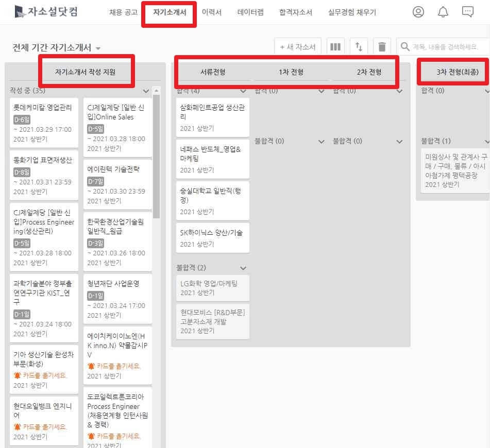
Task: Open the 청년재단 사업운영 card
Action: 117,299
